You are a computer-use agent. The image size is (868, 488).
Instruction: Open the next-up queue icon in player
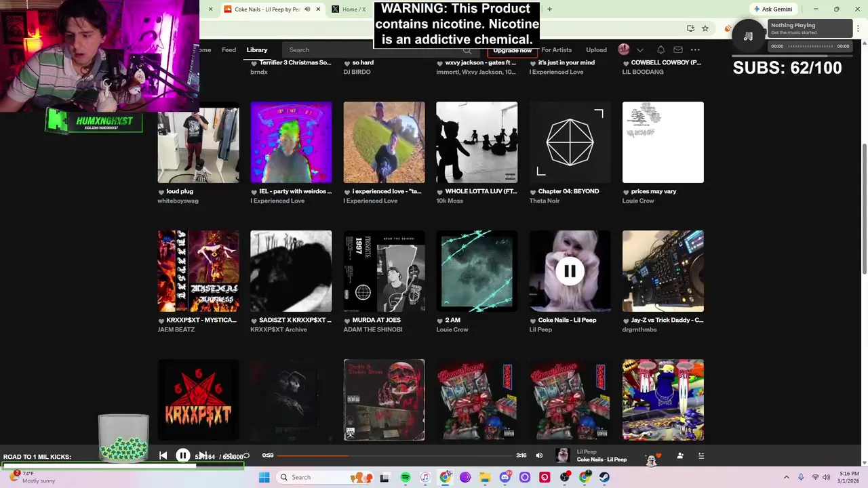pos(701,455)
